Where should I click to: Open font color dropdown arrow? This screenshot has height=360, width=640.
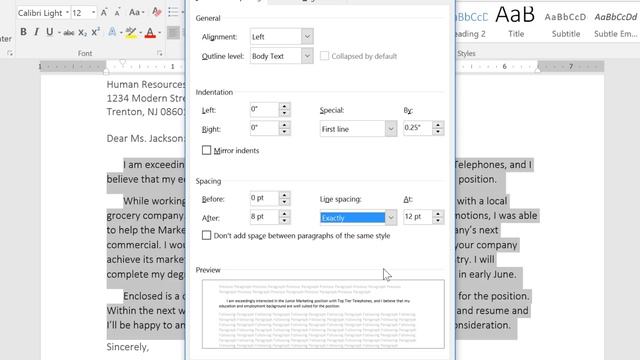pyautogui.click(x=160, y=32)
